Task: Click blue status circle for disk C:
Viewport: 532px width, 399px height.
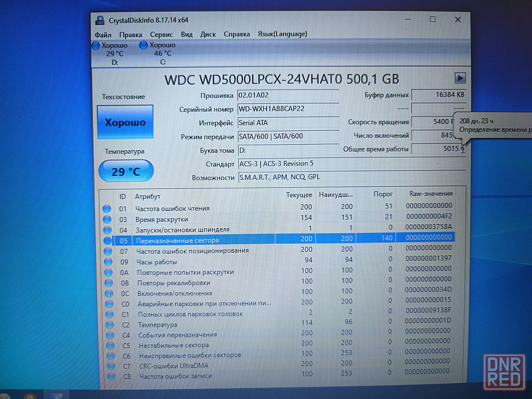Action: tap(143, 46)
